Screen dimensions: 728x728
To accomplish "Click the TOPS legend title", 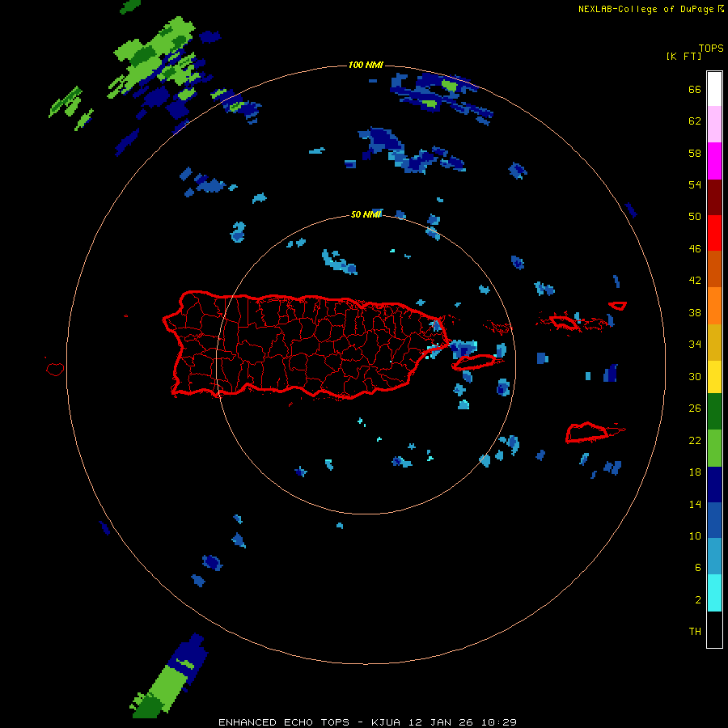I will [711, 48].
